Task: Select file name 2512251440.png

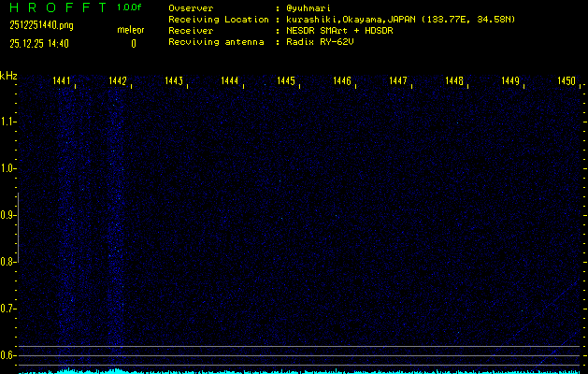Action: tap(42, 25)
